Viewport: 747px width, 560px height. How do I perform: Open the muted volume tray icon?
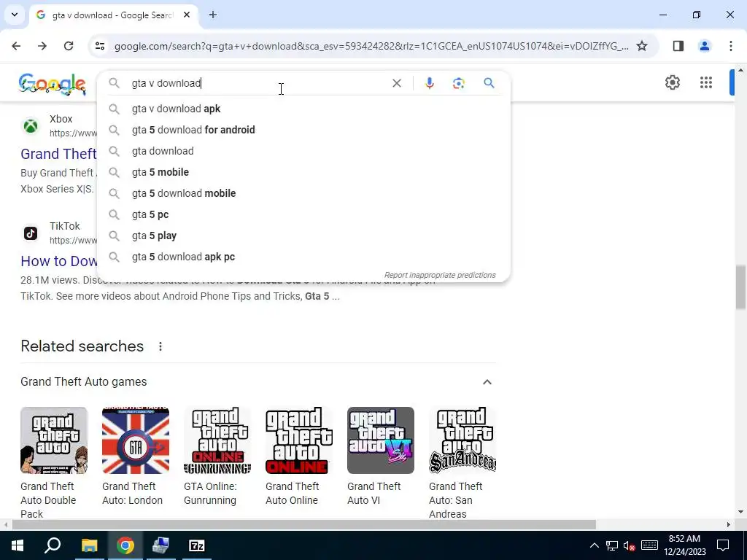pos(629,545)
